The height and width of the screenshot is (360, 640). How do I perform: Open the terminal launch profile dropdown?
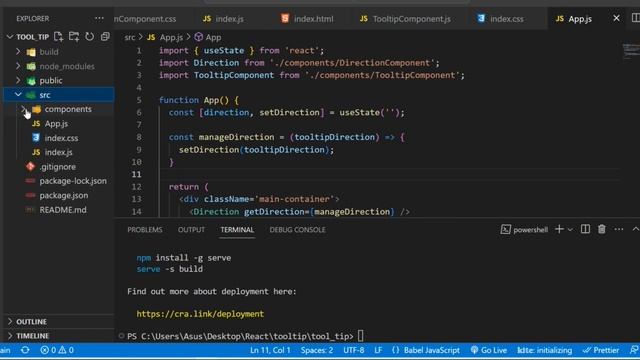click(x=570, y=230)
